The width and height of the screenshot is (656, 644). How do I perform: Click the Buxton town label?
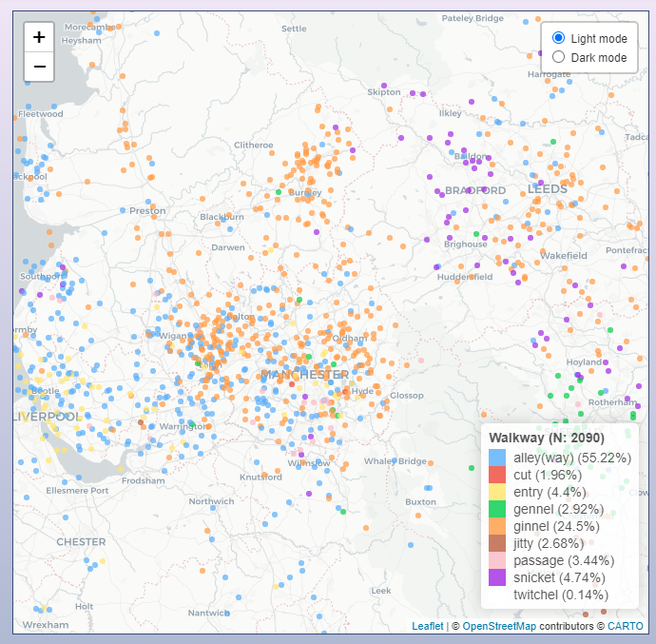(420, 501)
